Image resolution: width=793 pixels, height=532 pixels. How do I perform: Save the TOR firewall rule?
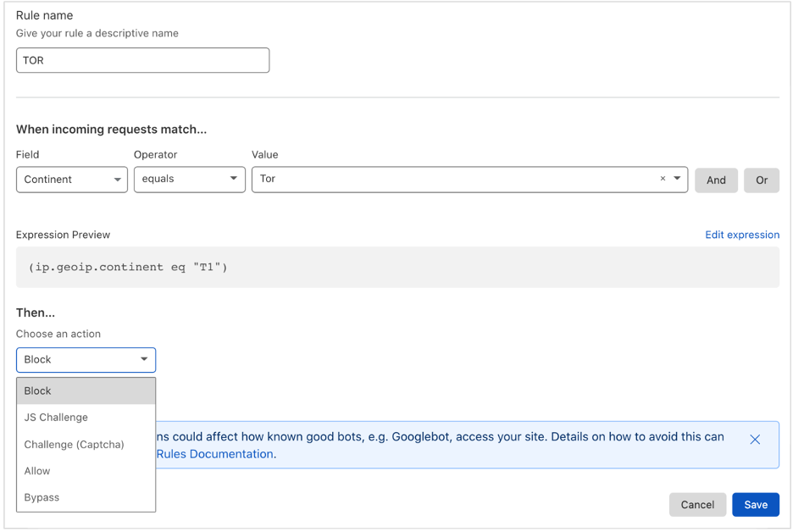point(756,504)
